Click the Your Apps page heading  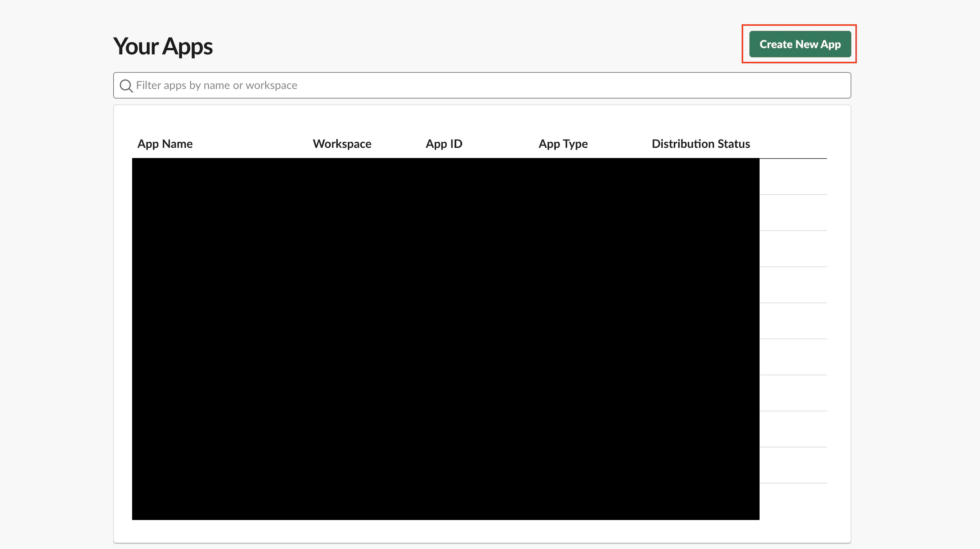163,47
